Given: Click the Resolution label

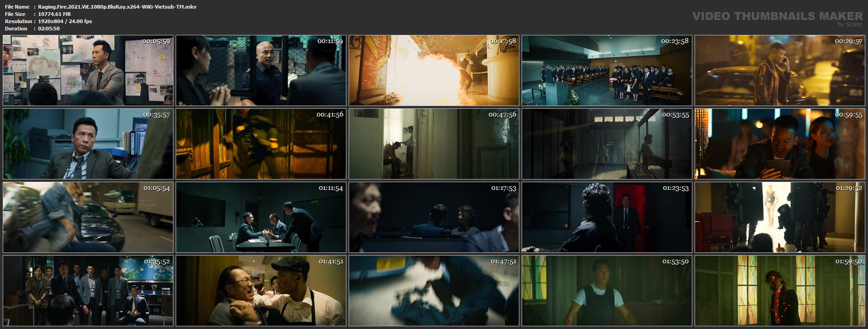Looking at the screenshot, I should point(19,21).
